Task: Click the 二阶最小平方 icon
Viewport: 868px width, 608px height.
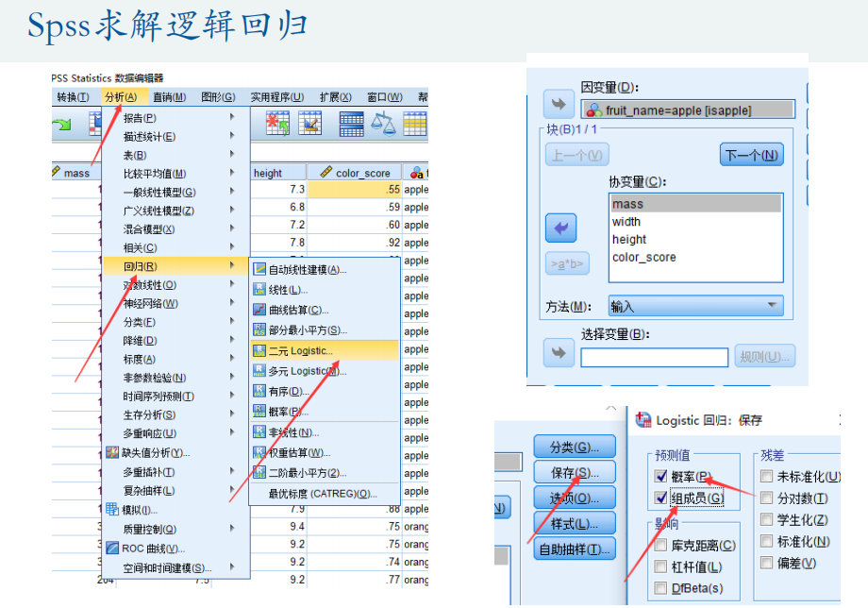Action: tap(259, 472)
